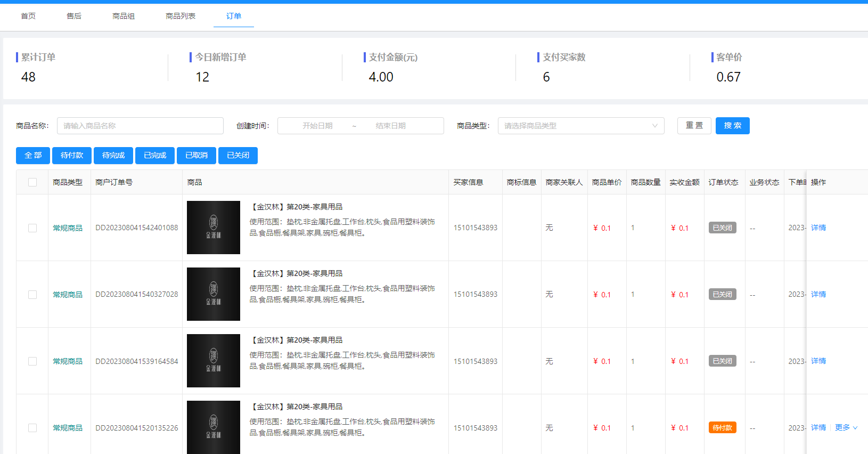Screen dimensions: 868x454
Task: Click the product thumbnail of order DD202308041539164584
Action: tap(214, 361)
